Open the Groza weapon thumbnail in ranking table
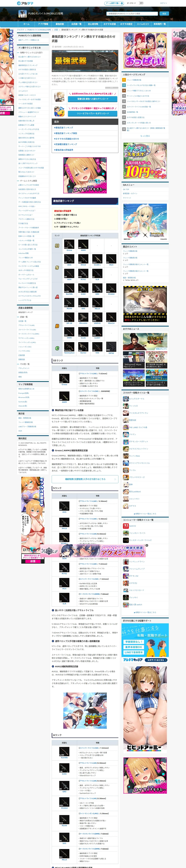The image size is (186, 868). coord(69,244)
